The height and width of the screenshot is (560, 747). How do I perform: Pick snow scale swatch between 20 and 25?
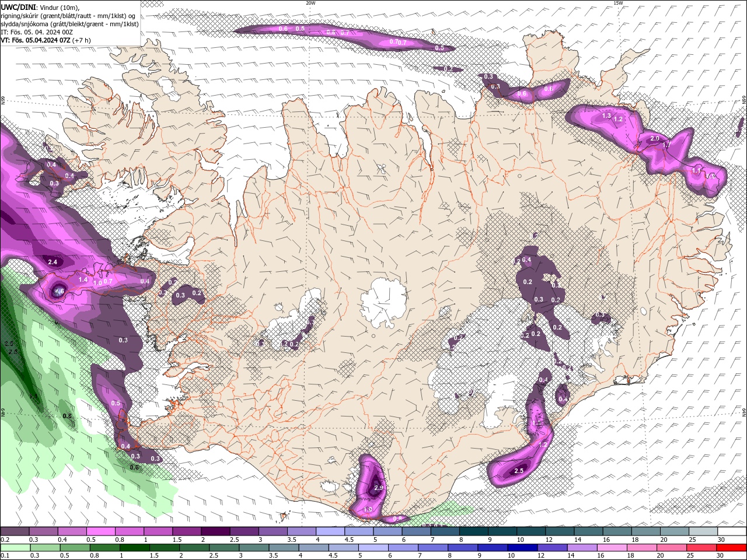coord(675,531)
